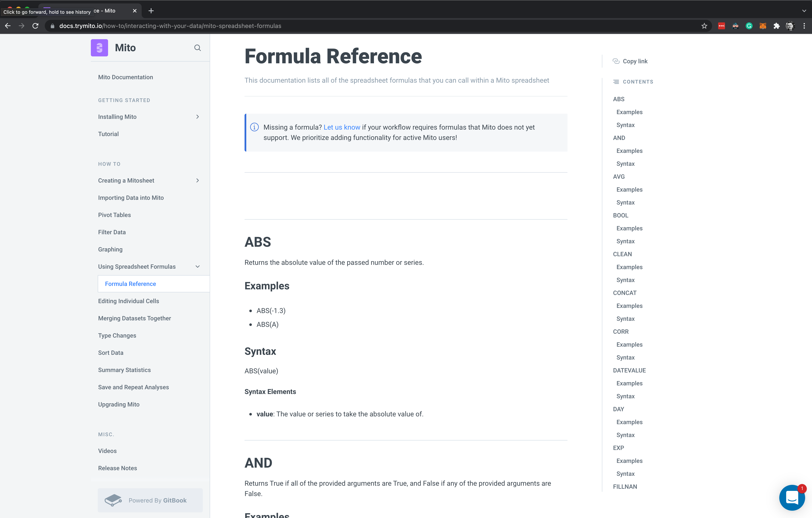Open the Videos page
This screenshot has width=812, height=518.
(x=107, y=451)
